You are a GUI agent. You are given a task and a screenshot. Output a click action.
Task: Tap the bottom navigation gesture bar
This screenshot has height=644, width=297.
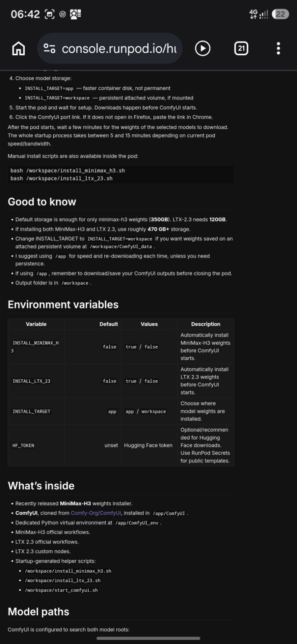click(x=148, y=638)
